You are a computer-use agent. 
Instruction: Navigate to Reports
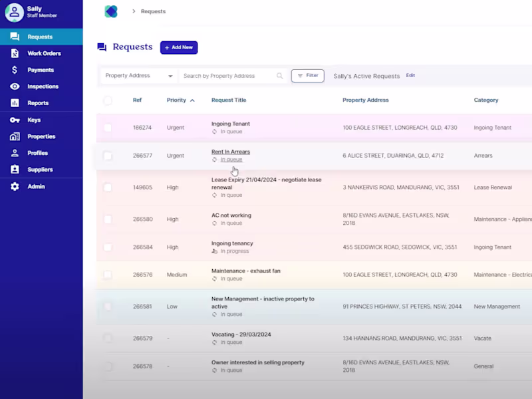(x=41, y=103)
